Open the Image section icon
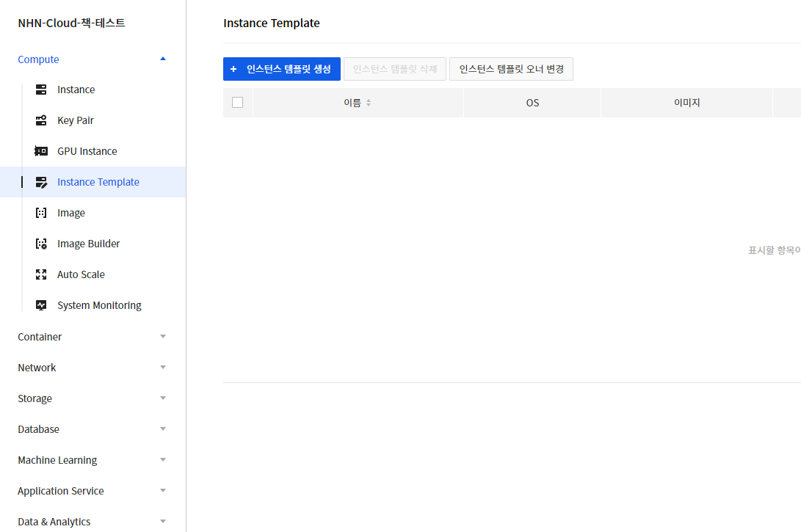 (42, 213)
